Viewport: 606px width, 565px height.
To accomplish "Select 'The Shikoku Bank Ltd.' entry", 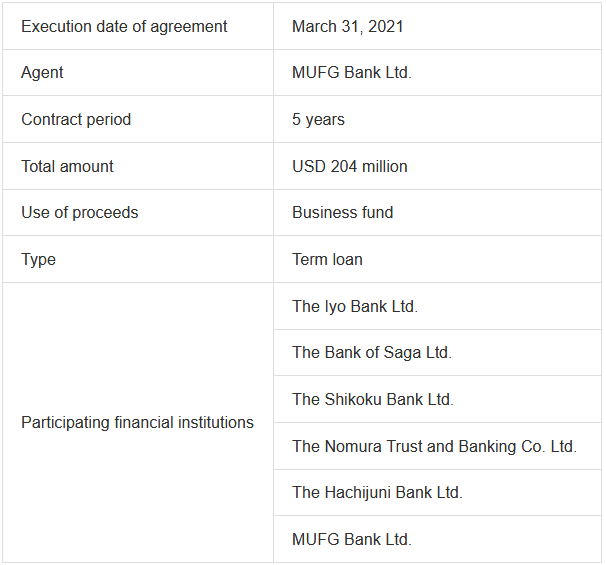I will [x=372, y=399].
